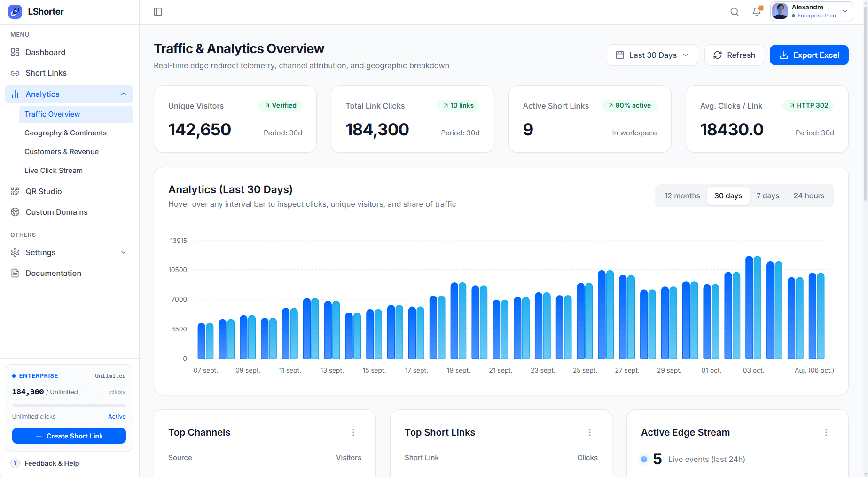This screenshot has width=868, height=477.
Task: Click the blue live events dot indicator
Action: point(644,459)
